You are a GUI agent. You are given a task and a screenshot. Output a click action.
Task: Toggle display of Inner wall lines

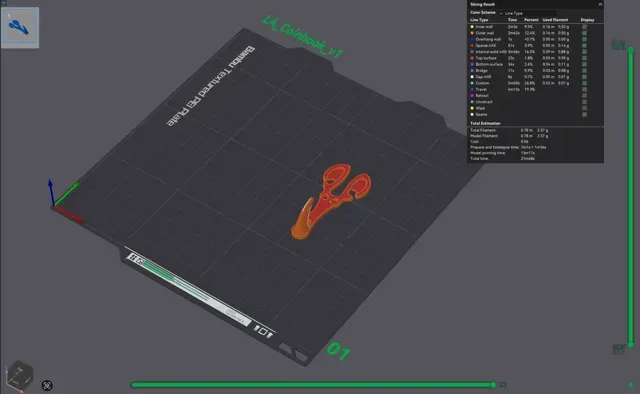tap(584, 27)
